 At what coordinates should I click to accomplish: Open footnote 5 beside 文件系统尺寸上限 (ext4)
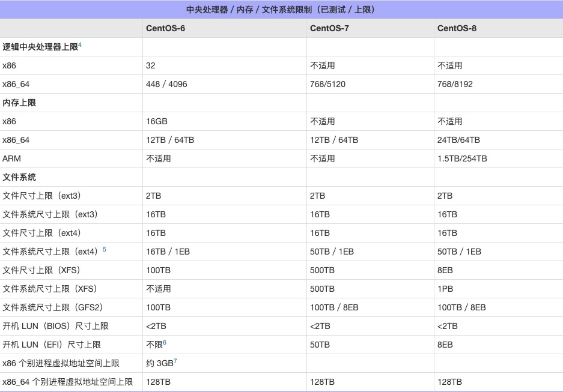[x=104, y=249]
